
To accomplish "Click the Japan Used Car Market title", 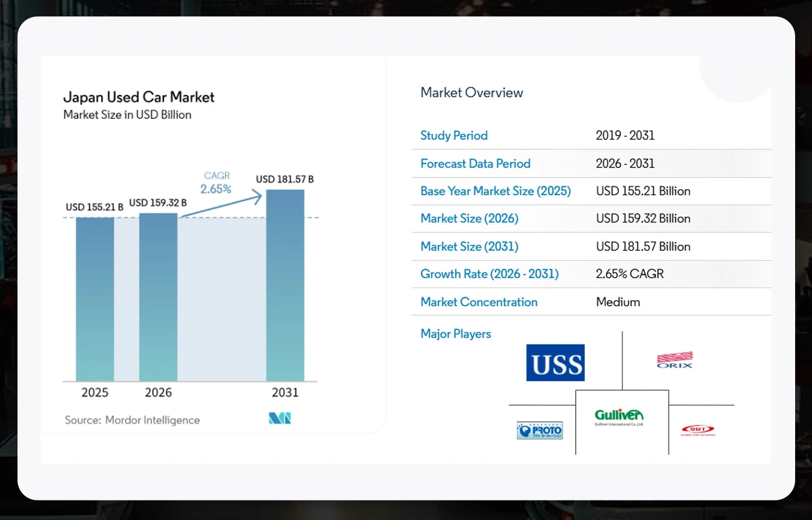I will 139,97.
